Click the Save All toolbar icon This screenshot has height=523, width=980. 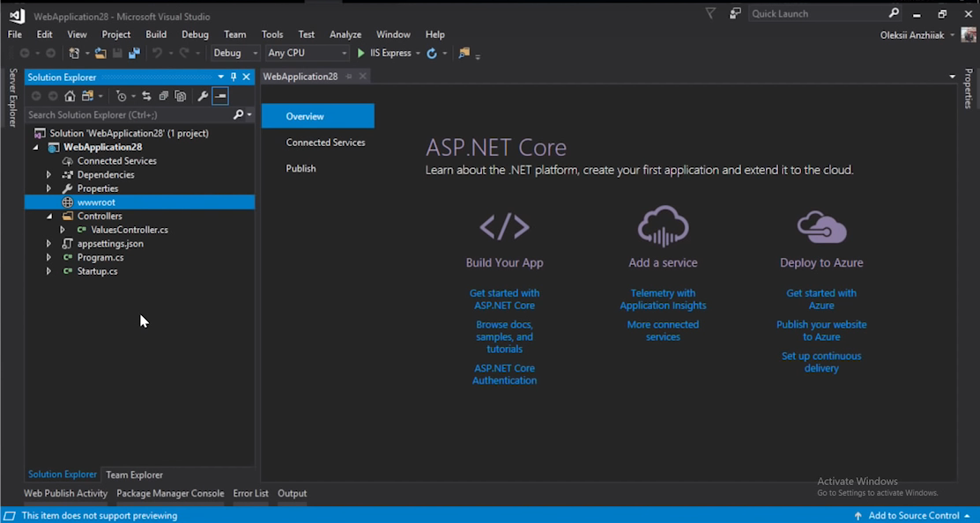[x=134, y=54]
